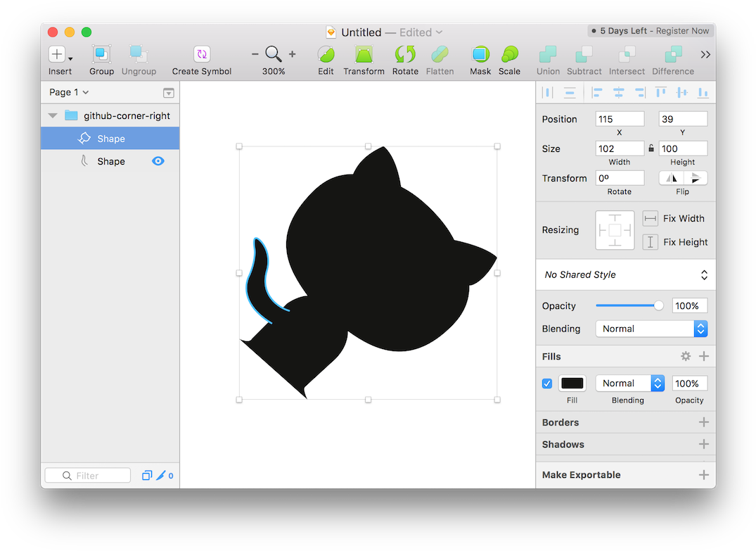Disable the black fill checkbox
Viewport: 756px width, 551px height.
[x=547, y=383]
